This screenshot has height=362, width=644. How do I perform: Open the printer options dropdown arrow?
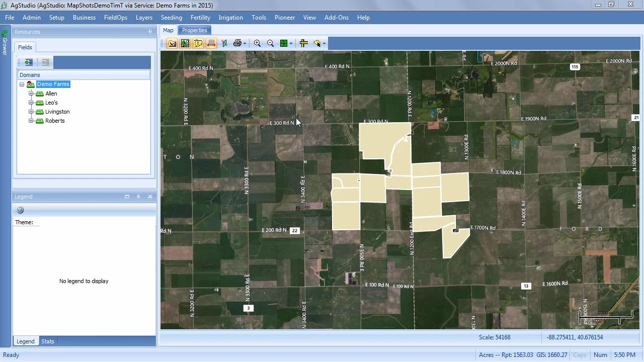click(x=245, y=43)
